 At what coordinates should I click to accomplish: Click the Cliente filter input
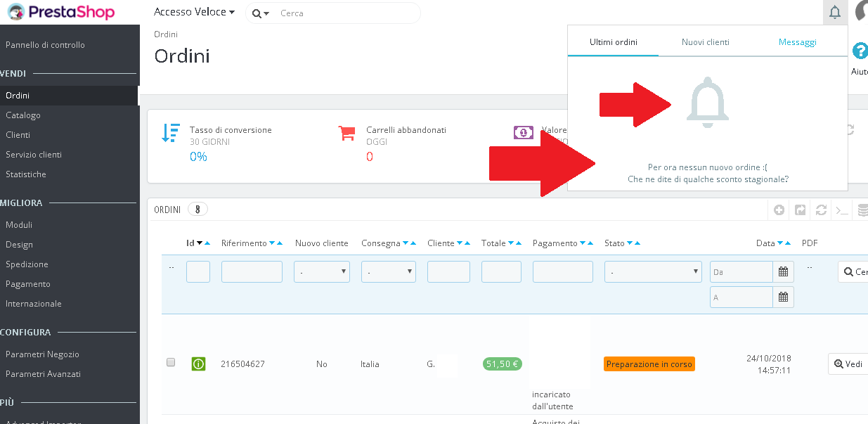click(448, 272)
